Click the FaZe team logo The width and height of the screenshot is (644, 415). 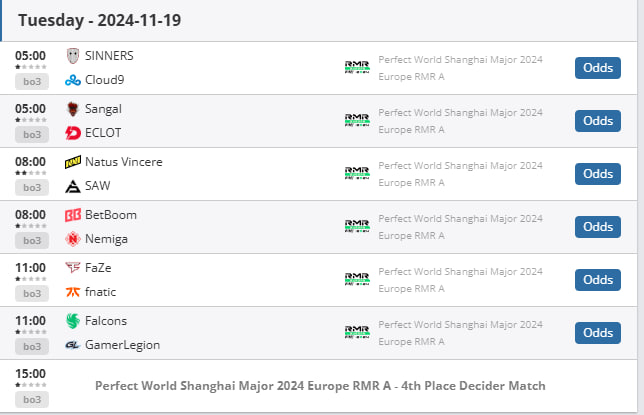(73, 268)
